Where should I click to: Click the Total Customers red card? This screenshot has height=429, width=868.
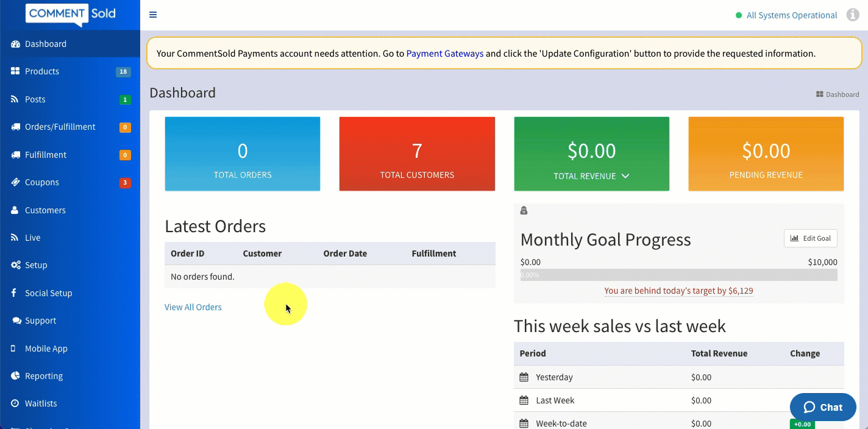(417, 154)
